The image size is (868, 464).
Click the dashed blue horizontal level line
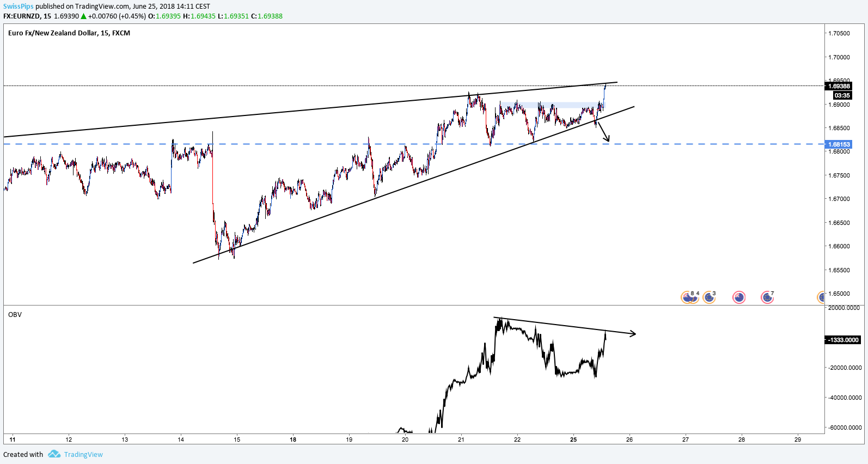pos(414,144)
